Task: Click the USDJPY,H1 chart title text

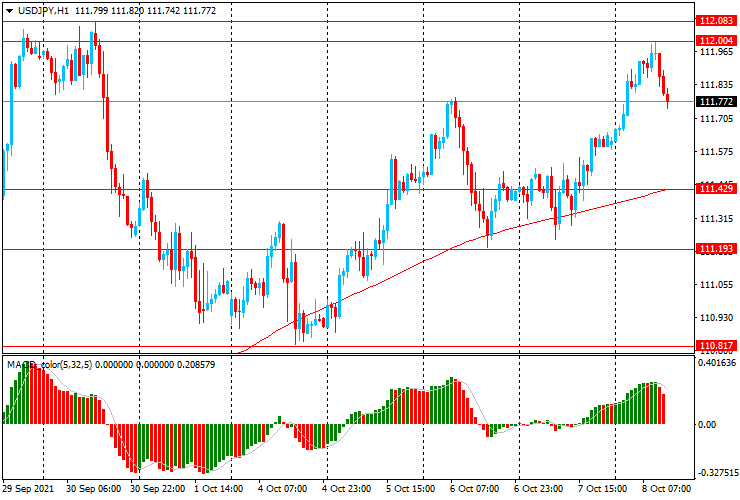Action: [x=43, y=10]
